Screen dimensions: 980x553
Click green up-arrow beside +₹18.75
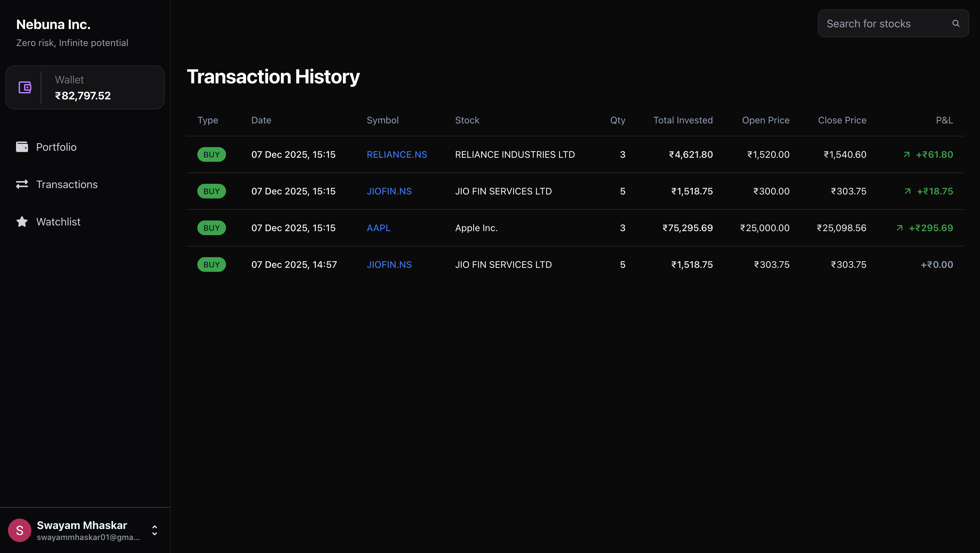point(907,191)
